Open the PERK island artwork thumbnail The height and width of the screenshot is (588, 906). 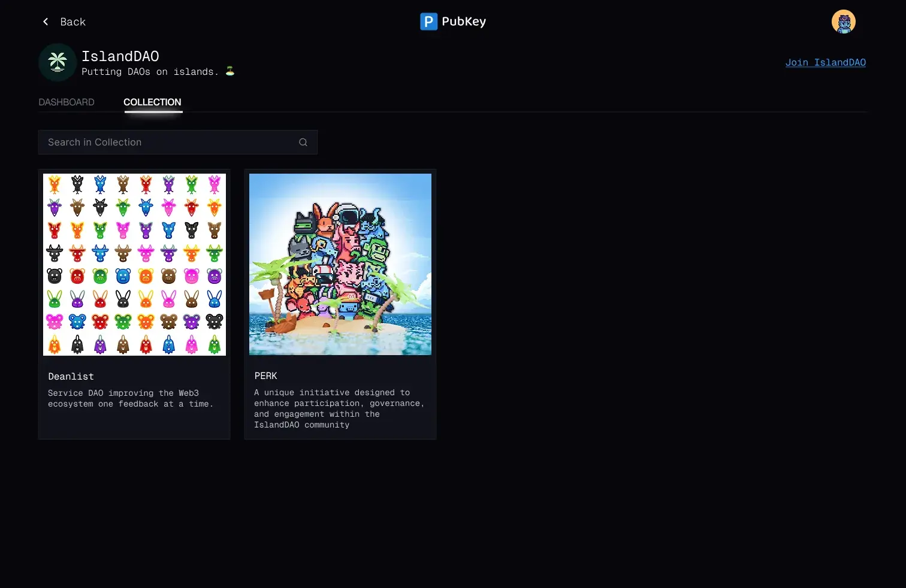(x=340, y=265)
